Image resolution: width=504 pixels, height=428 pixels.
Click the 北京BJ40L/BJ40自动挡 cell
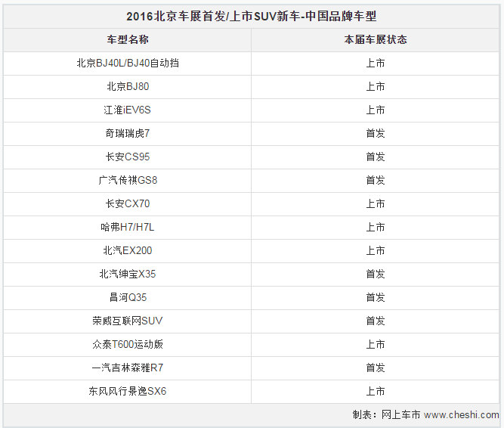coord(128,63)
